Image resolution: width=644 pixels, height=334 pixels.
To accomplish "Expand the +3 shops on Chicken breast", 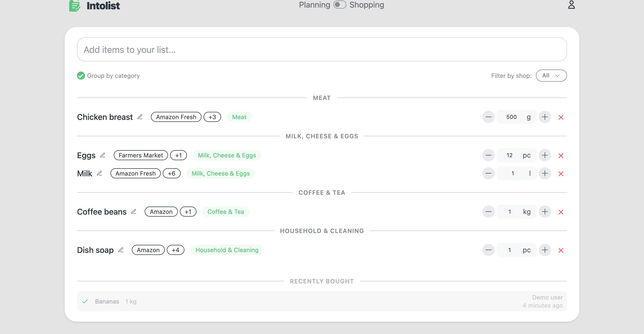I will coord(212,117).
